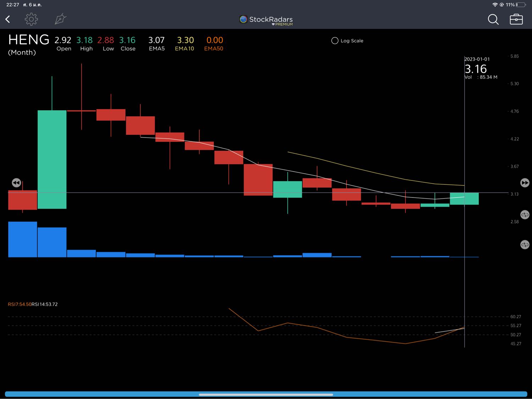The height and width of the screenshot is (399, 532).
Task: Tap the Vol 85.34 M readout
Action: (x=481, y=77)
